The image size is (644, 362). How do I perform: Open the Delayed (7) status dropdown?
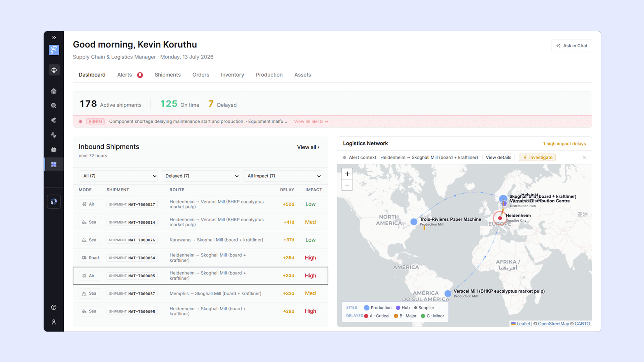[200, 176]
